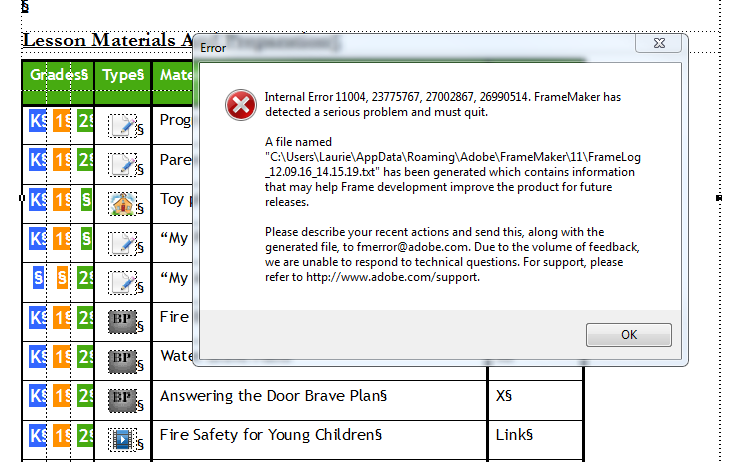This screenshot has height=462, width=739.
Task: Click the FrameLog file path text
Action: pyautogui.click(x=452, y=164)
